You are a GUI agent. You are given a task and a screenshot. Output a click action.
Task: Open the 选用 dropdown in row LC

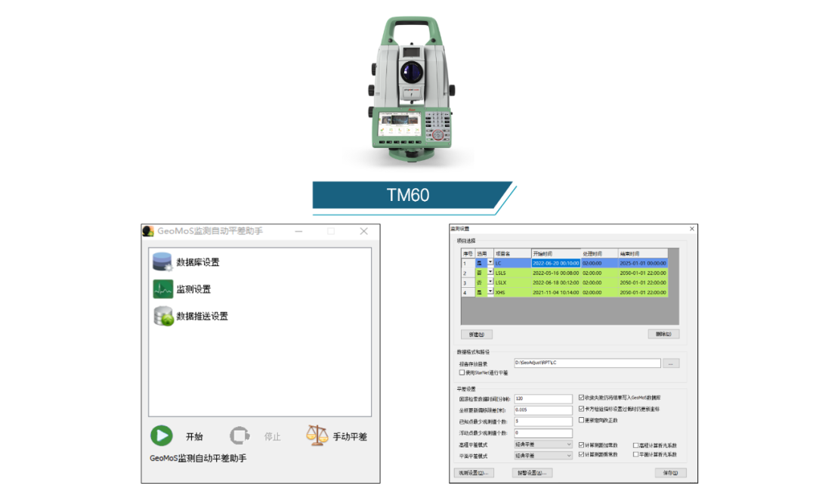pyautogui.click(x=490, y=262)
